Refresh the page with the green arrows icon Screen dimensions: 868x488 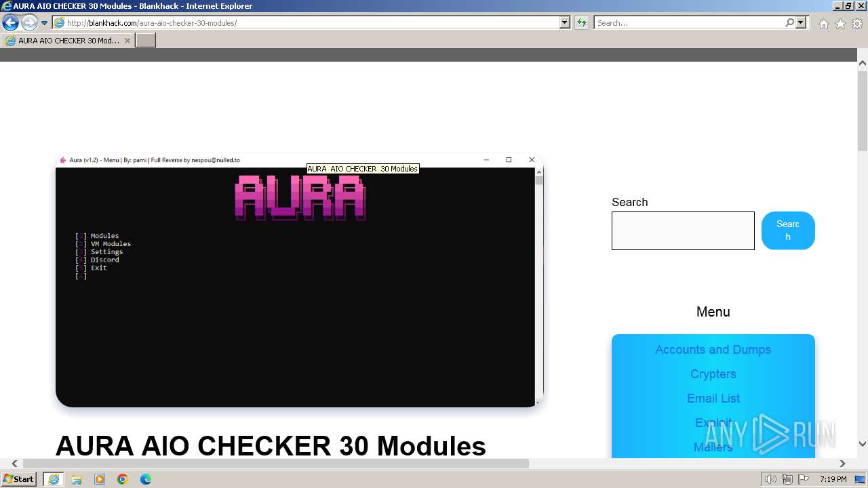pos(582,23)
